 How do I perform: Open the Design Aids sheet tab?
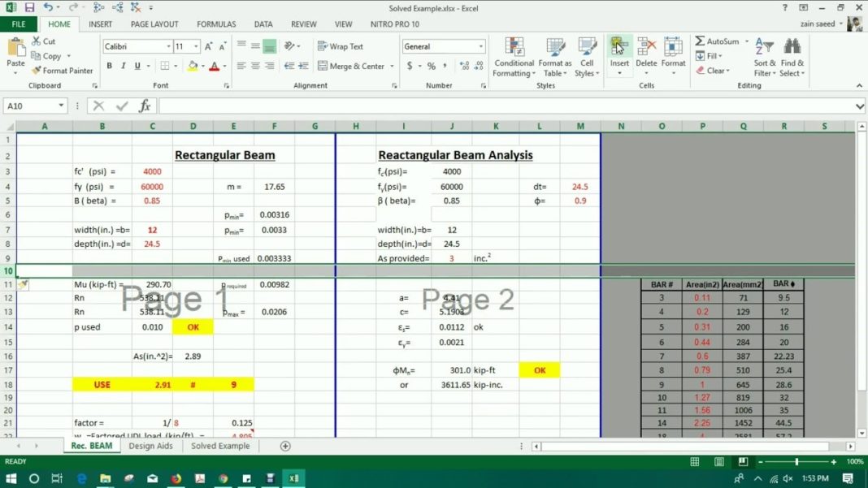[150, 446]
